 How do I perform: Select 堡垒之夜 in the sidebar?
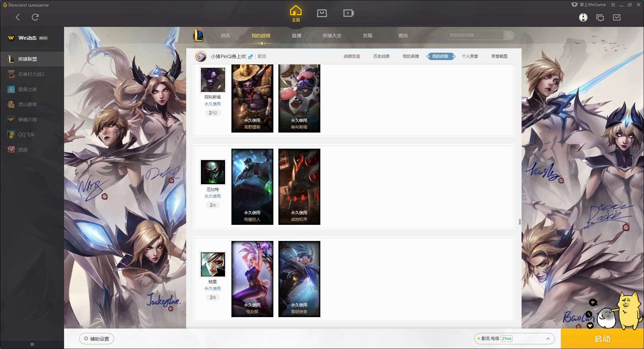click(32, 89)
